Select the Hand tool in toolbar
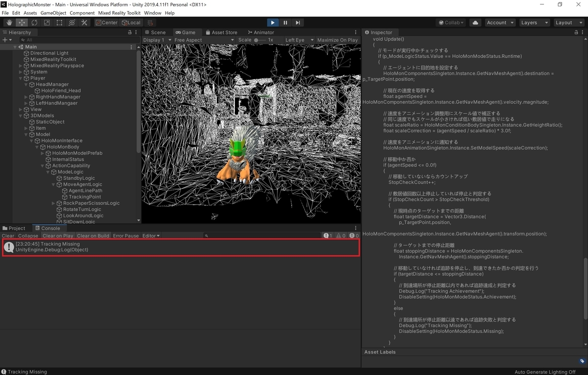Viewport: 588px width, 375px height. (x=9, y=23)
